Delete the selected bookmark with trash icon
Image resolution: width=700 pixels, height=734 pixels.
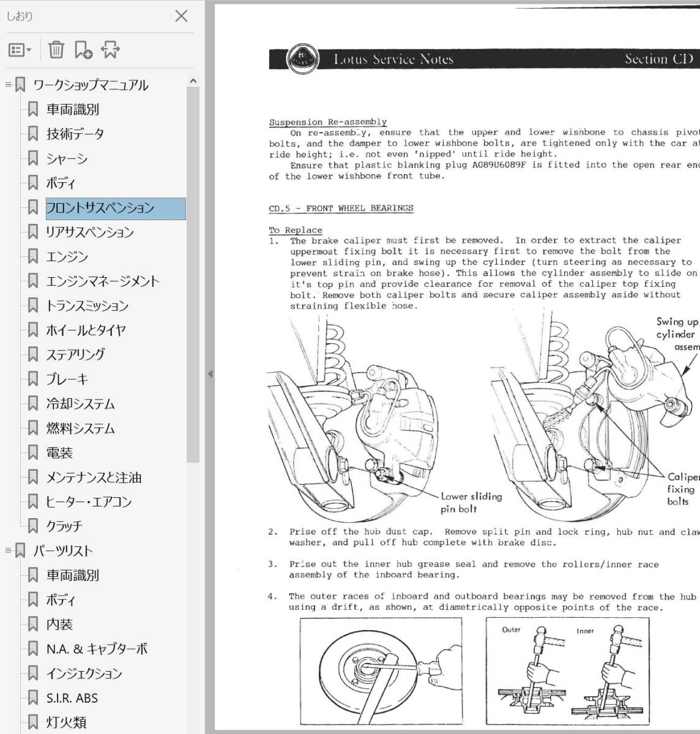[56, 50]
